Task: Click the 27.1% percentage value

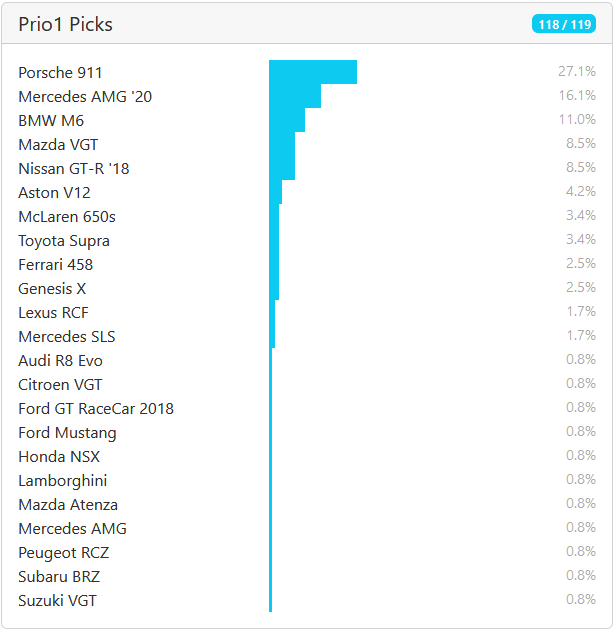Action: coord(576,72)
